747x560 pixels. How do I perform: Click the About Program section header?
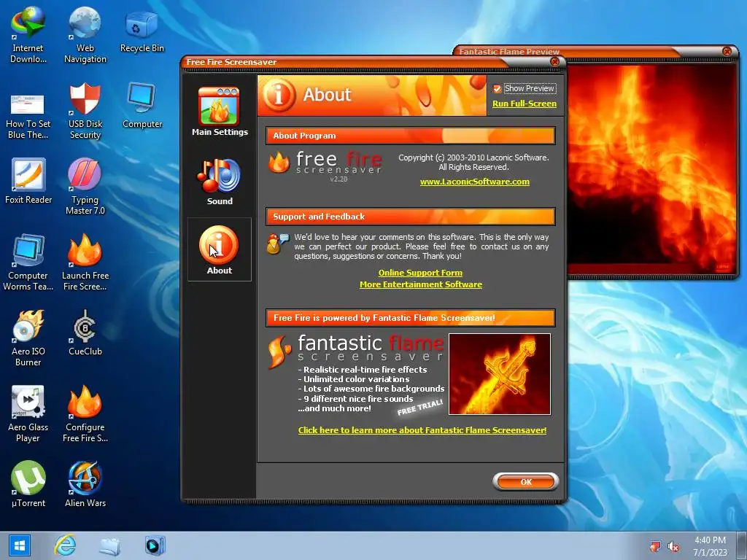coord(410,136)
